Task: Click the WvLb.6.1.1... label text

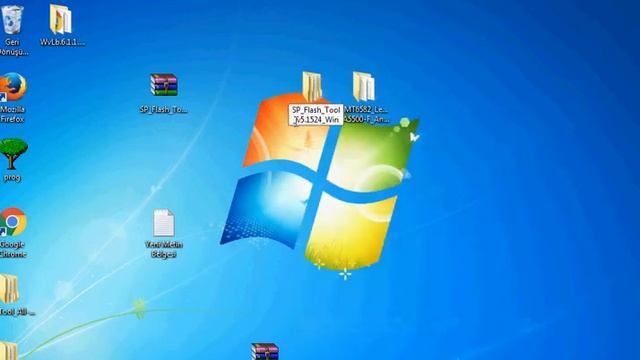Action: (62, 42)
